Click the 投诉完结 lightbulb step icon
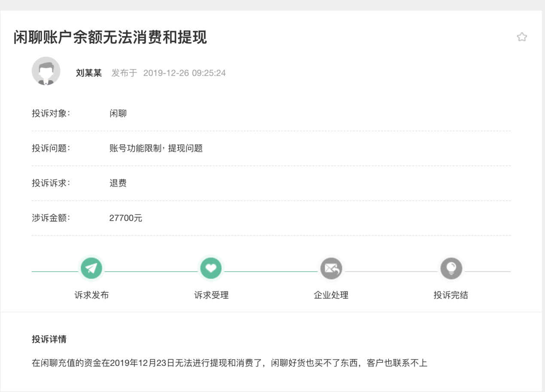Screen dimensions: 545x392 tap(451, 268)
